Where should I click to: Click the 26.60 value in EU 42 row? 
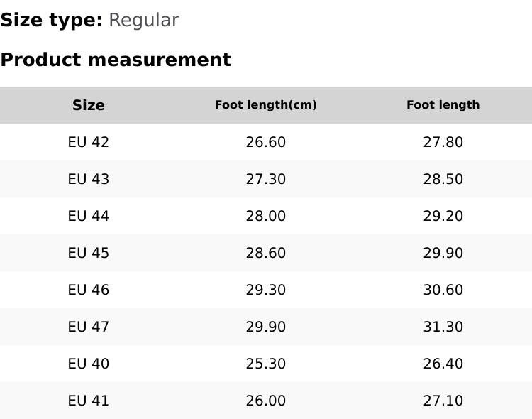pos(266,142)
